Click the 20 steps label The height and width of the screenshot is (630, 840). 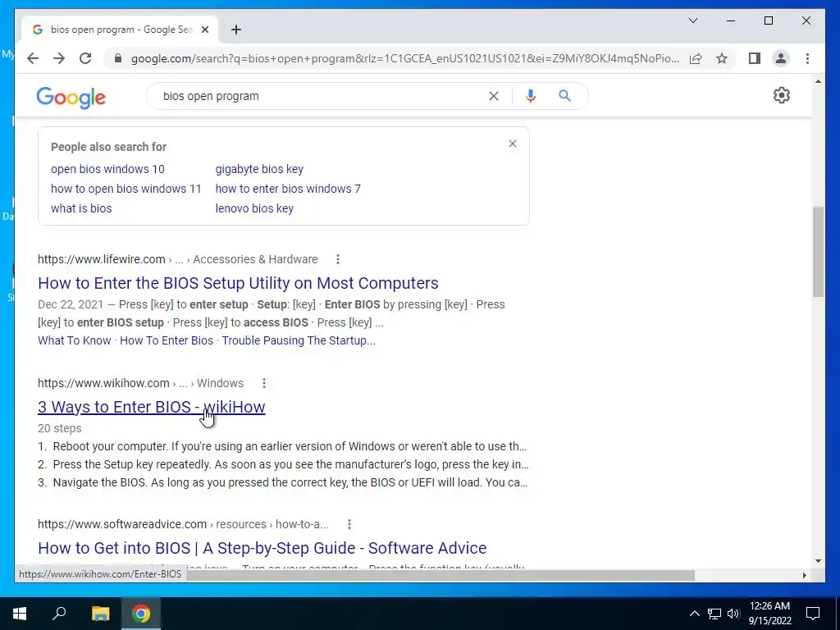click(60, 428)
